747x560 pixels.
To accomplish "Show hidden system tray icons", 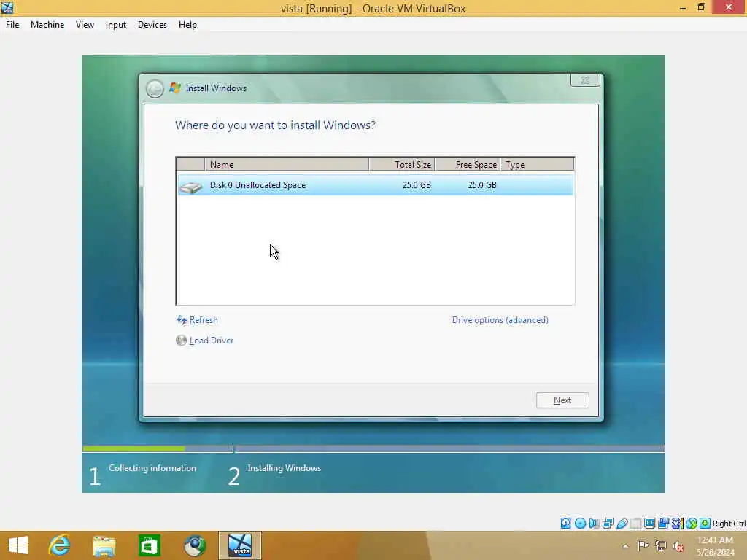I will [x=625, y=545].
